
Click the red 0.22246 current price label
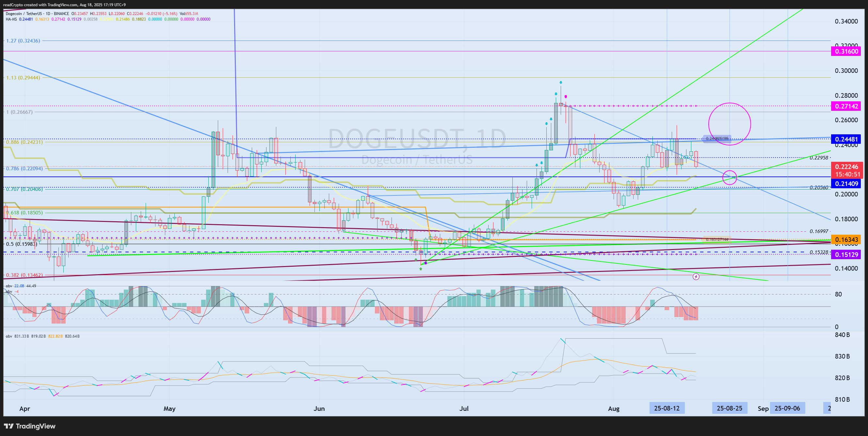click(846, 167)
